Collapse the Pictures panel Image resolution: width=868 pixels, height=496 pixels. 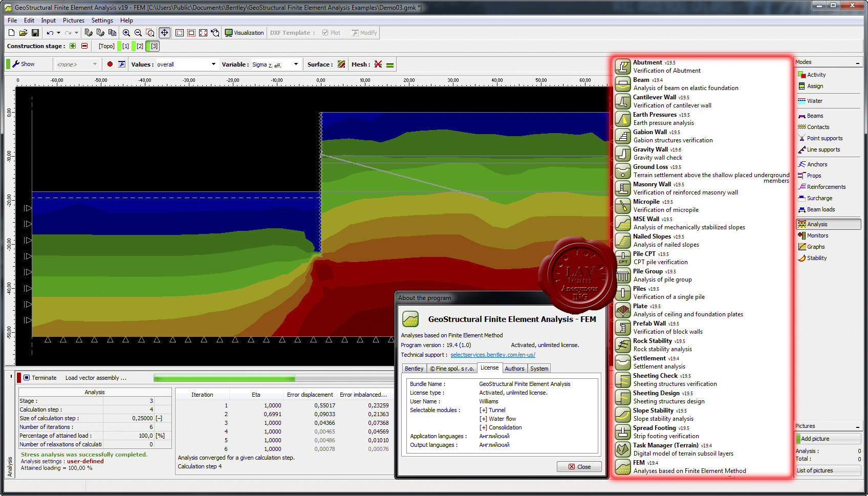click(x=858, y=426)
